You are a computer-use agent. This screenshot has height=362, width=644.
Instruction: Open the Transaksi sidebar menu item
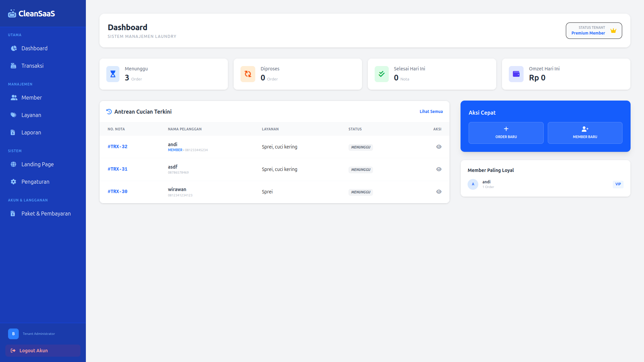point(32,66)
